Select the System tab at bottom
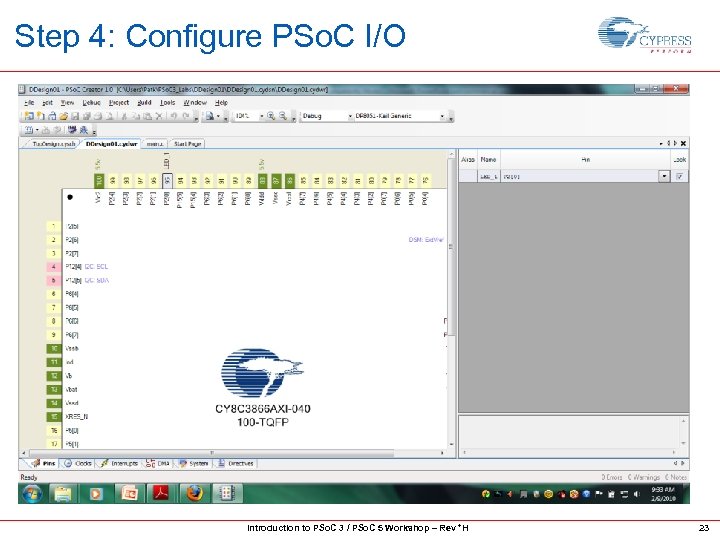 pos(194,463)
